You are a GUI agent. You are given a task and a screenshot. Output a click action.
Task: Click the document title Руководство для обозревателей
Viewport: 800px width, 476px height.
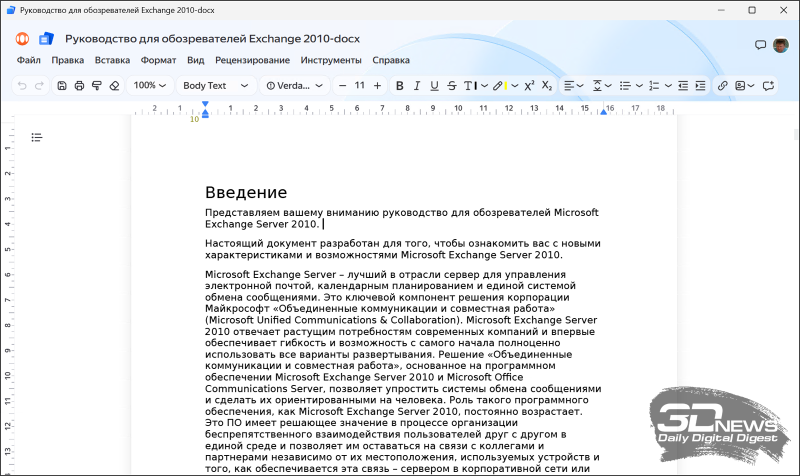tap(212, 39)
